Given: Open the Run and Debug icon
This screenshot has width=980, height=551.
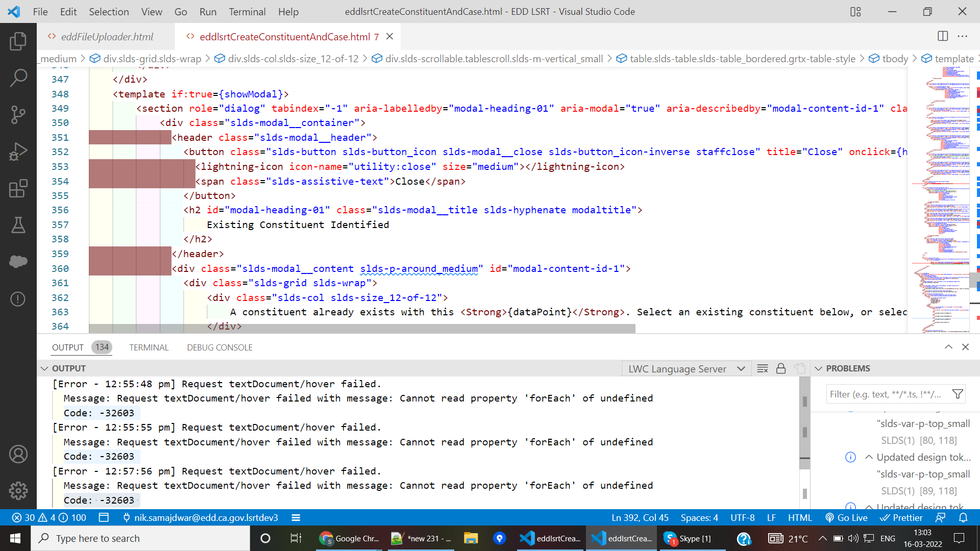Looking at the screenshot, I should click(18, 152).
